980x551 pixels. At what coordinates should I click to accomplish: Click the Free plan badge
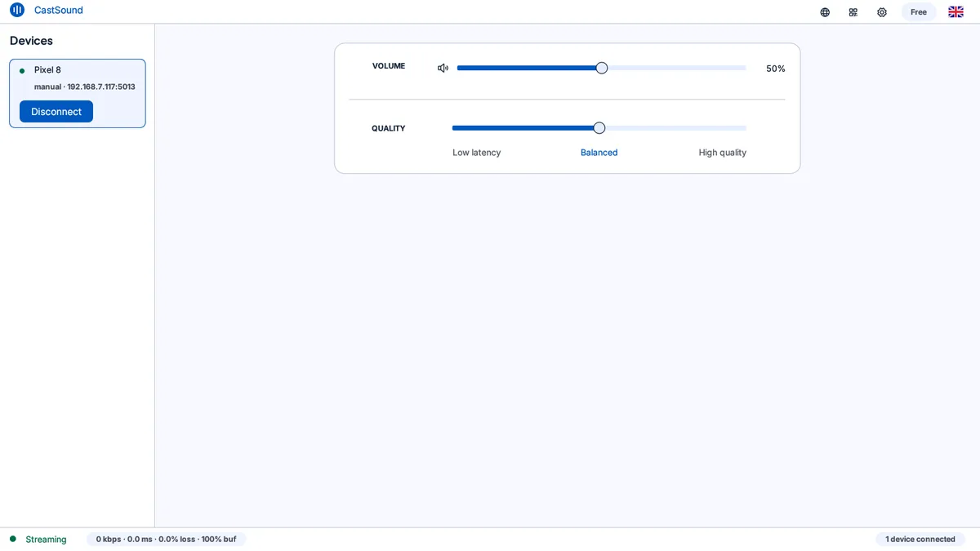click(x=919, y=12)
